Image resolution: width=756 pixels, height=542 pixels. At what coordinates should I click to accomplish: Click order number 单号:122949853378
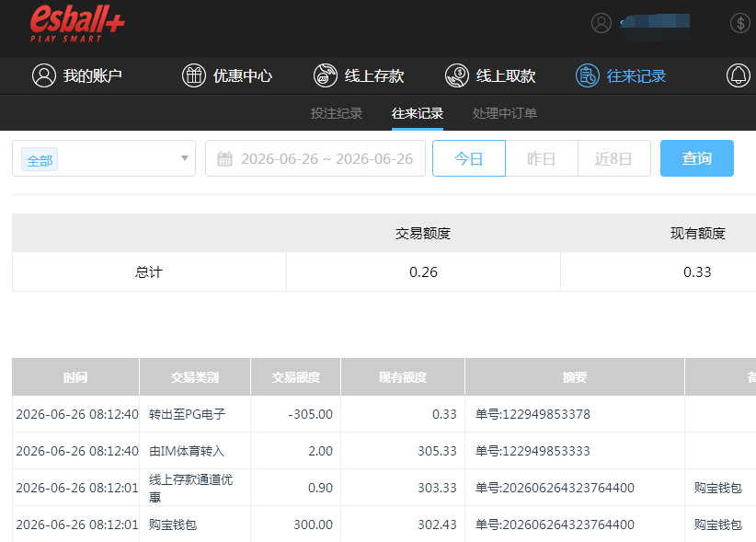(x=533, y=414)
